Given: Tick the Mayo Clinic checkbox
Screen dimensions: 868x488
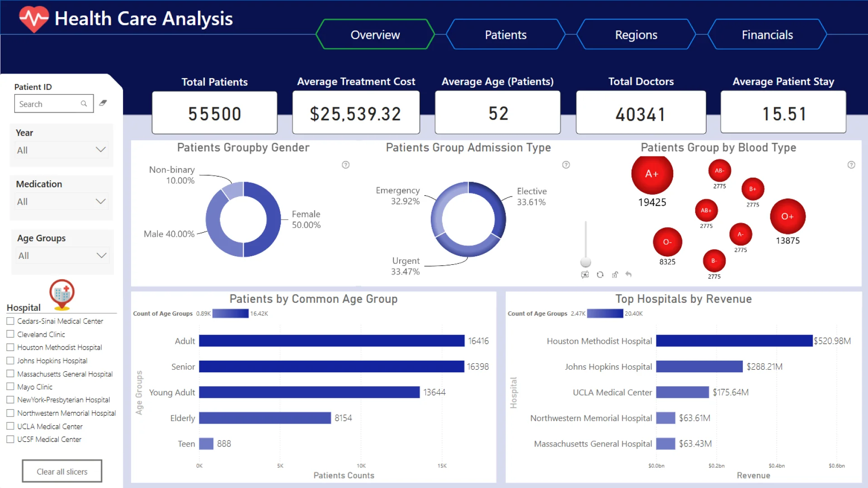Looking at the screenshot, I should (x=10, y=387).
